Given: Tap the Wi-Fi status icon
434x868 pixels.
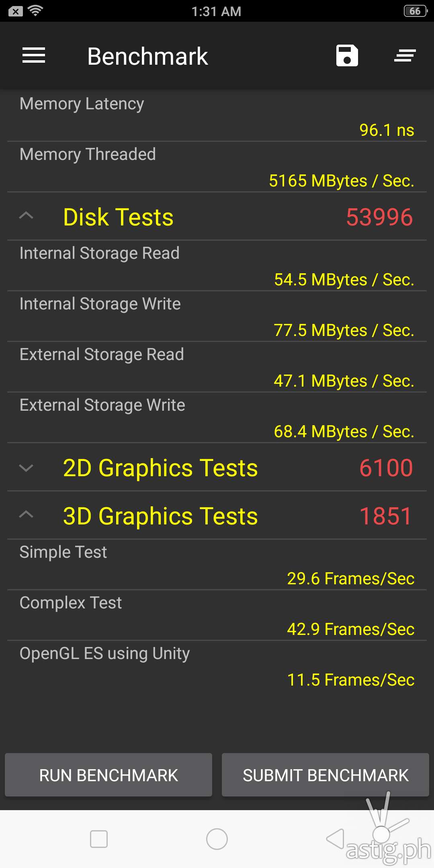Looking at the screenshot, I should (36, 11).
